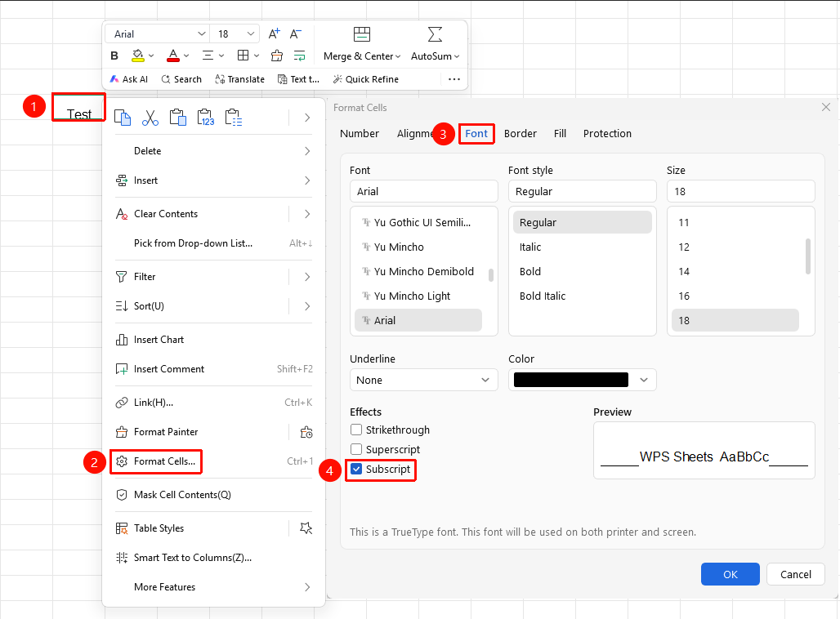The width and height of the screenshot is (840, 619).
Task: Click the Wrap Text icon in mini toolbar
Action: point(299,56)
